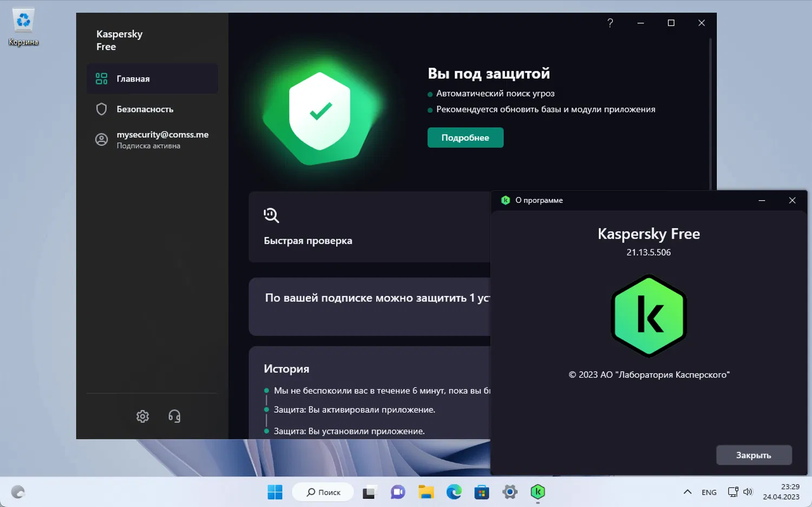Click the account user avatar icon

coord(101,140)
